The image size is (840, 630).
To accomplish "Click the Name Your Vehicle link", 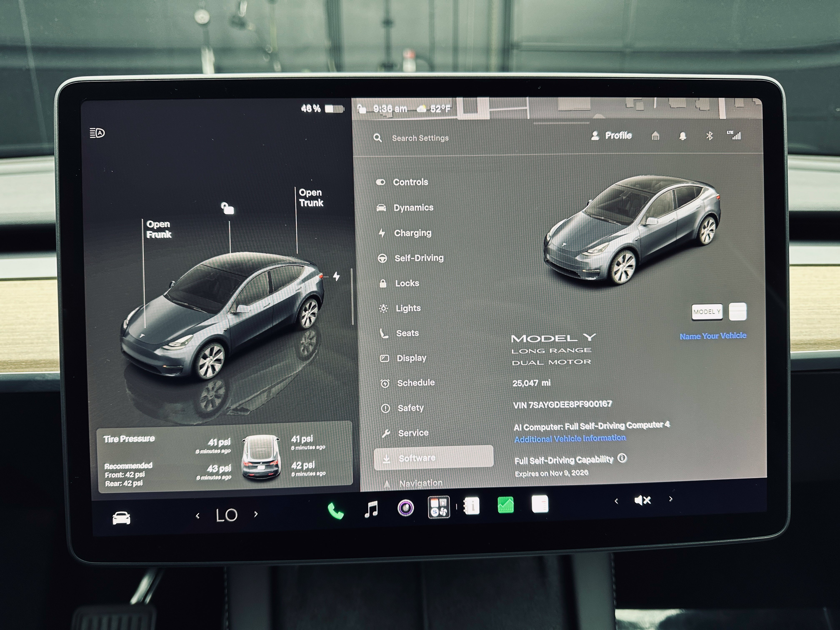I will click(713, 336).
